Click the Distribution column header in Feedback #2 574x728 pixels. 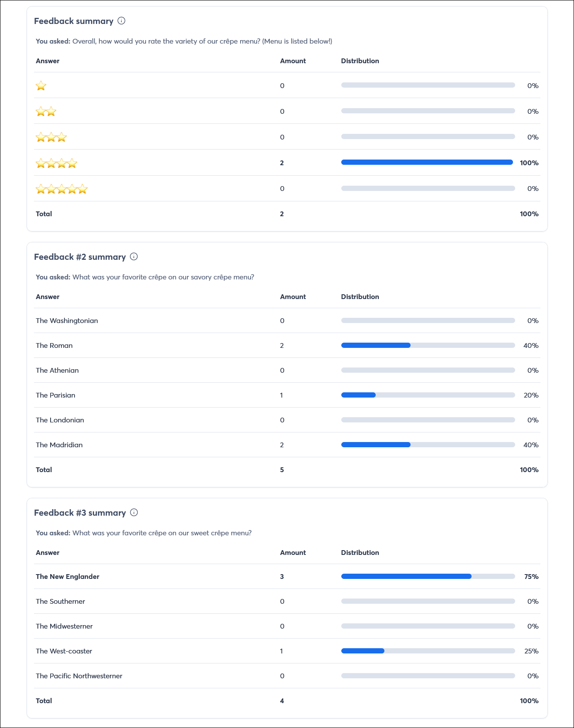(x=360, y=296)
